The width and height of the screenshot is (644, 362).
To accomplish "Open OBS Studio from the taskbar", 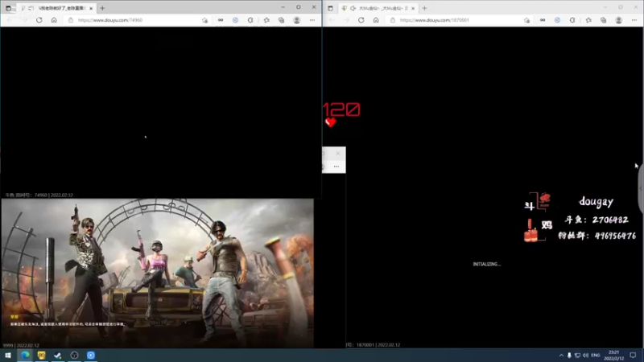I will (74, 355).
